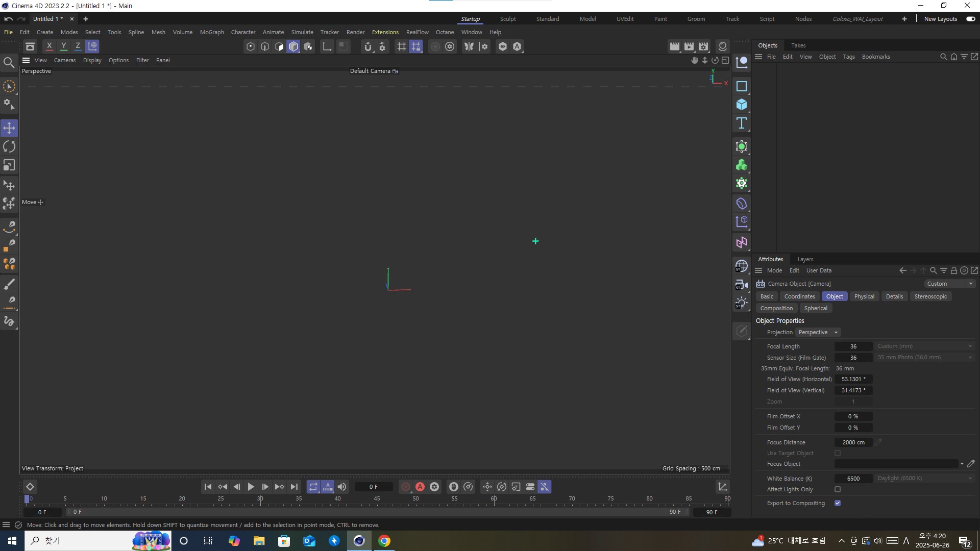Click the Render View clapper icon

click(675, 46)
